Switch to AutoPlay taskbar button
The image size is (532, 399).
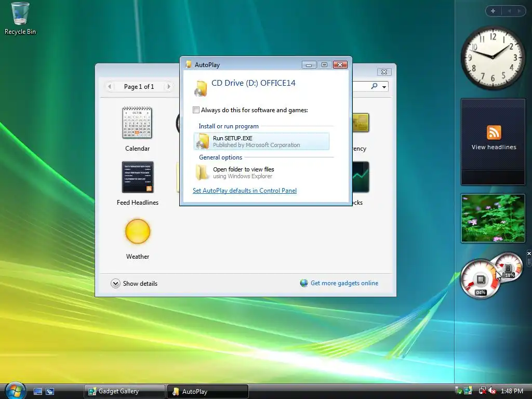pyautogui.click(x=208, y=391)
